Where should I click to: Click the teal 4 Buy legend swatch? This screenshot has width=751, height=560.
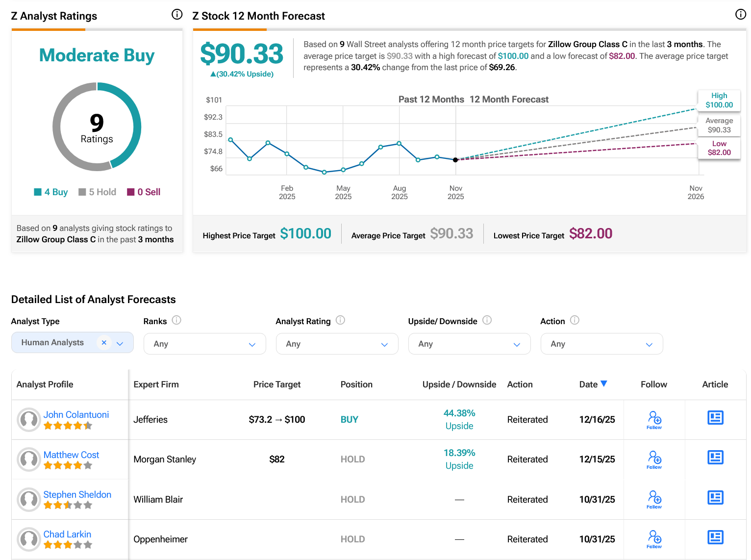38,192
